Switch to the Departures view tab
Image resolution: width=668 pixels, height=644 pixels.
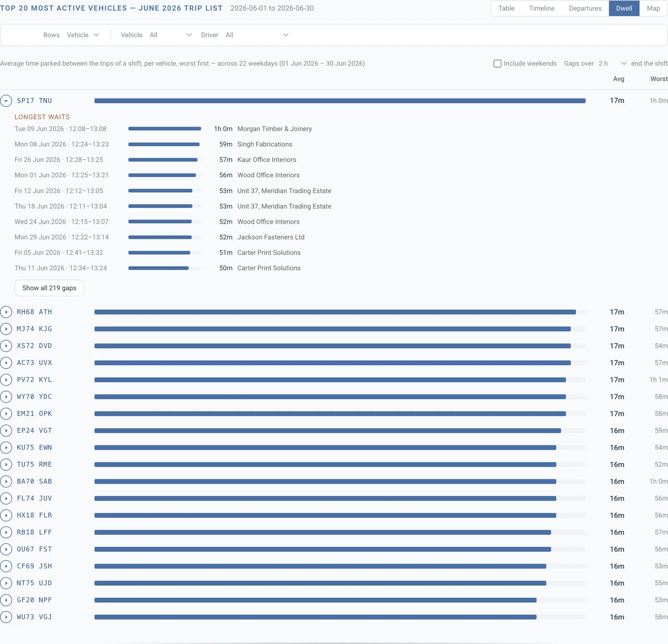pyautogui.click(x=585, y=8)
